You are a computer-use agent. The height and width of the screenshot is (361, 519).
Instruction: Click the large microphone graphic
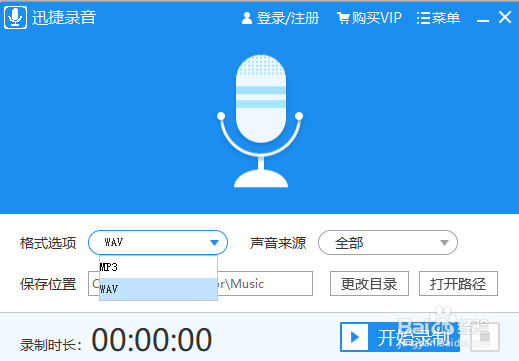point(260,121)
